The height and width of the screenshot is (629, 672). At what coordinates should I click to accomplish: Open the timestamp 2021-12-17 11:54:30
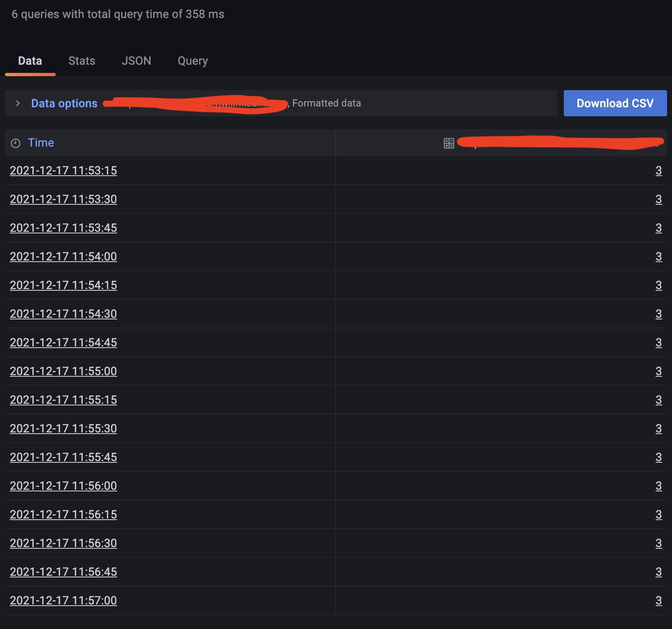click(63, 314)
